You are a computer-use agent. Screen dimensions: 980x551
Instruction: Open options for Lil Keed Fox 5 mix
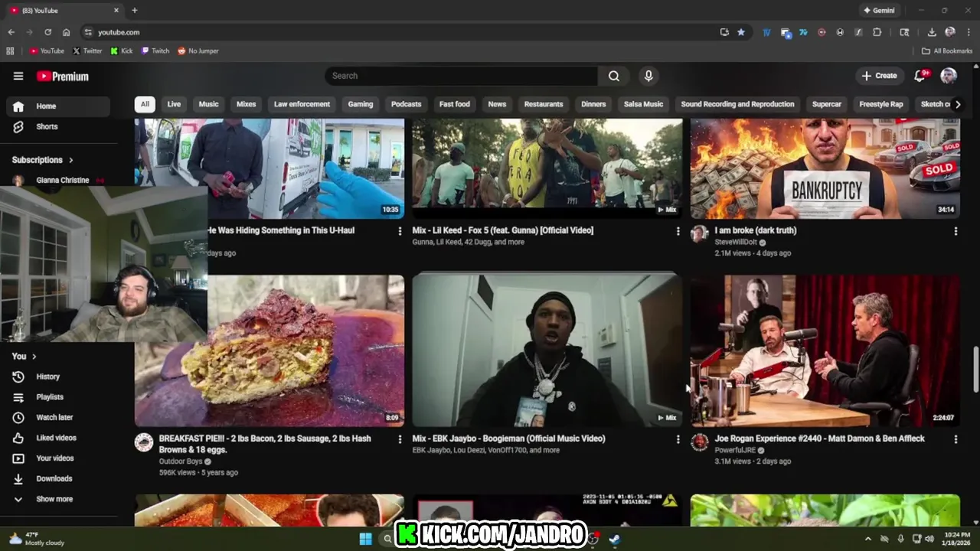click(678, 230)
